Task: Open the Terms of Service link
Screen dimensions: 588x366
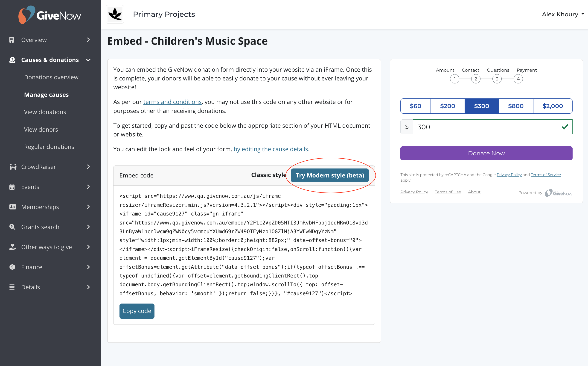Action: click(546, 175)
